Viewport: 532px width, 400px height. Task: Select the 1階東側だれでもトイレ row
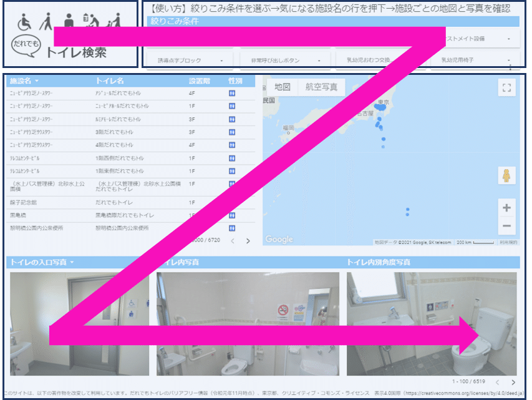[130, 171]
